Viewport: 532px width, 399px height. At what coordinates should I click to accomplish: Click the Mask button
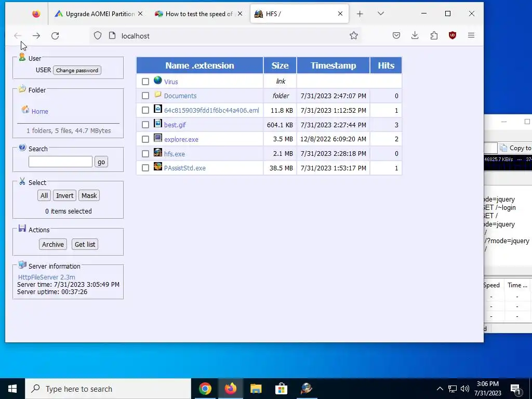coord(89,195)
